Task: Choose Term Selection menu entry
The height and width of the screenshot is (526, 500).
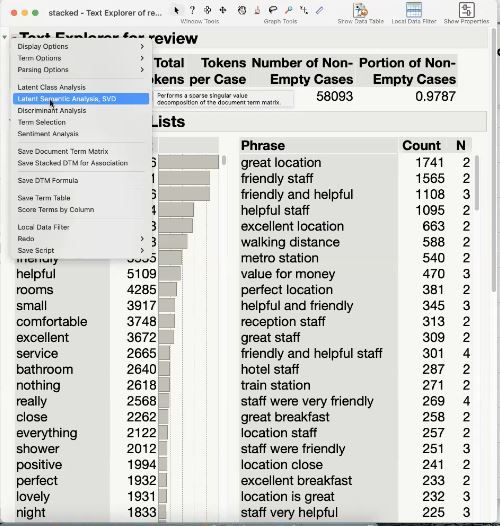Action: [81, 122]
